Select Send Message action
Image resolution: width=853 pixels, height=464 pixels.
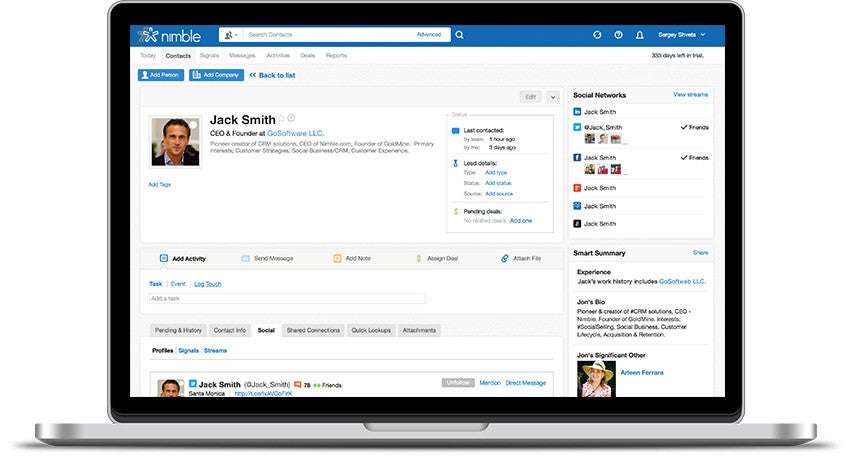pos(267,258)
